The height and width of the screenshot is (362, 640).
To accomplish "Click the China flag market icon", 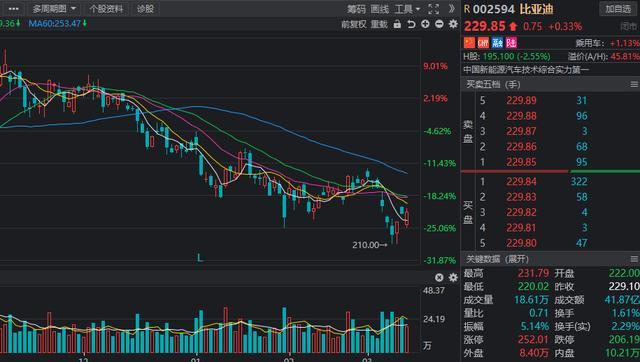I will [x=469, y=42].
